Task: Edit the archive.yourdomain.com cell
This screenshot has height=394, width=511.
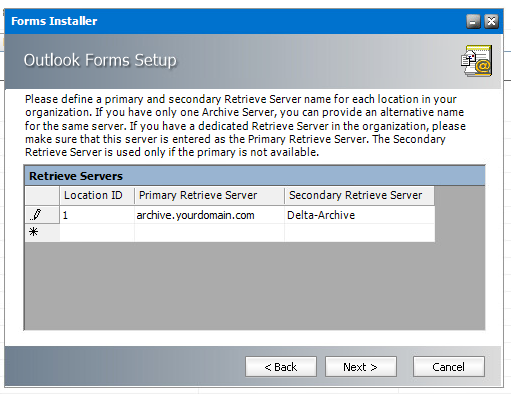Action: pos(209,215)
